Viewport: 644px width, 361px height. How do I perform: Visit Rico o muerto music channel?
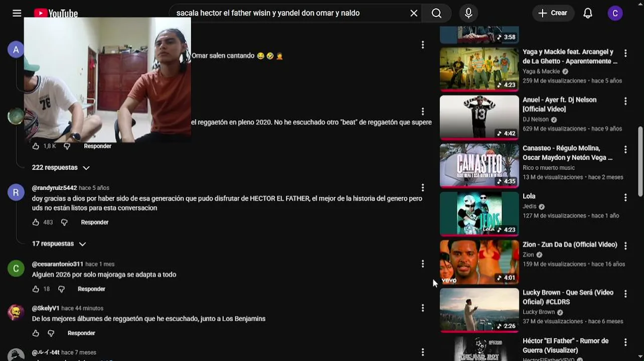(x=549, y=167)
